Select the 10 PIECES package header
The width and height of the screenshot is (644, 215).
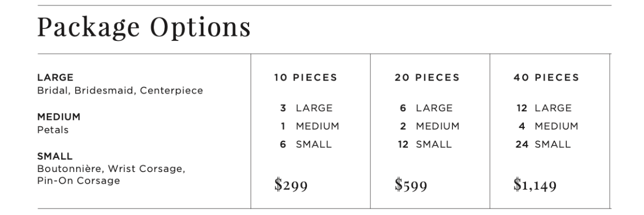306,77
